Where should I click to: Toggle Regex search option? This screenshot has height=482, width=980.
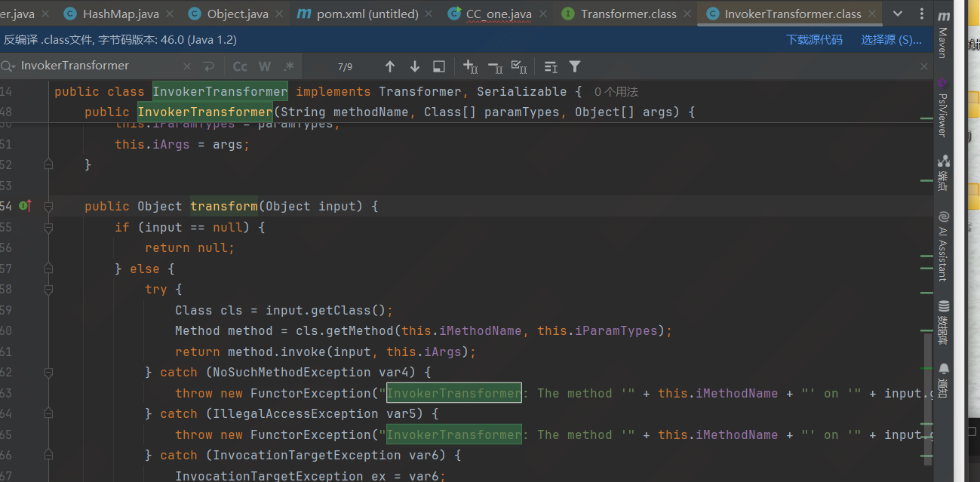[288, 66]
